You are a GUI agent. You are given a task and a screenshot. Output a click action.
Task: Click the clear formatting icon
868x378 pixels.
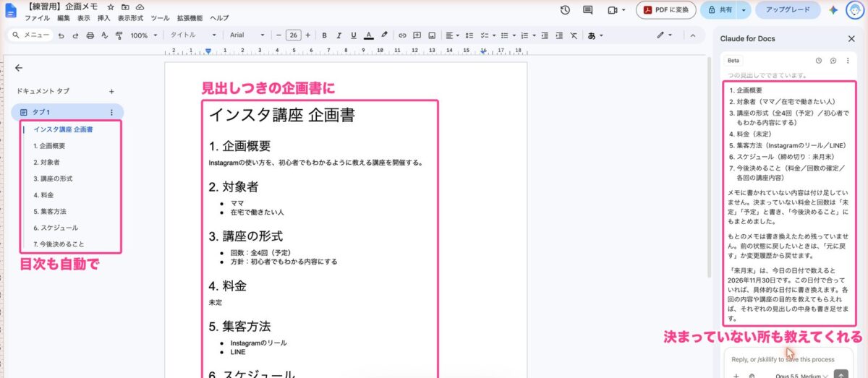point(574,35)
